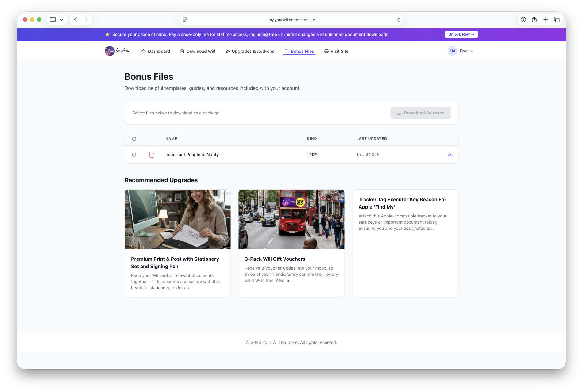Click the Safari sidebar toggle icon
Viewport: 583px width, 392px height.
pyautogui.click(x=53, y=20)
